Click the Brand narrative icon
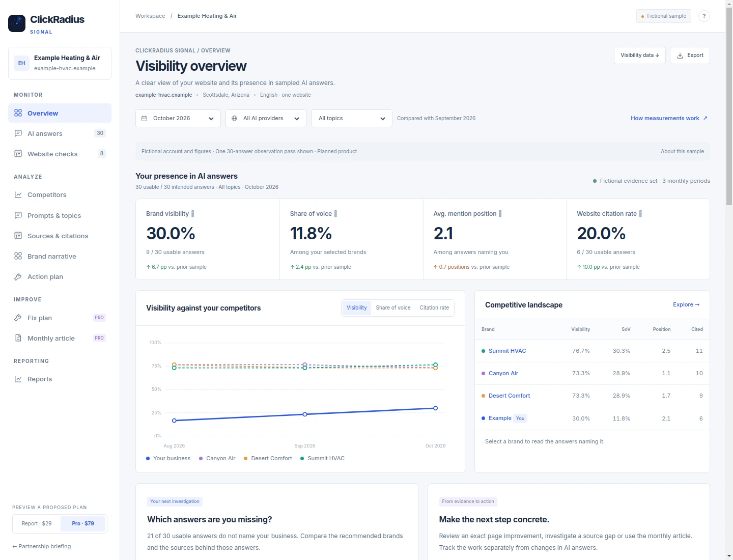The height and width of the screenshot is (560, 733). (x=18, y=256)
